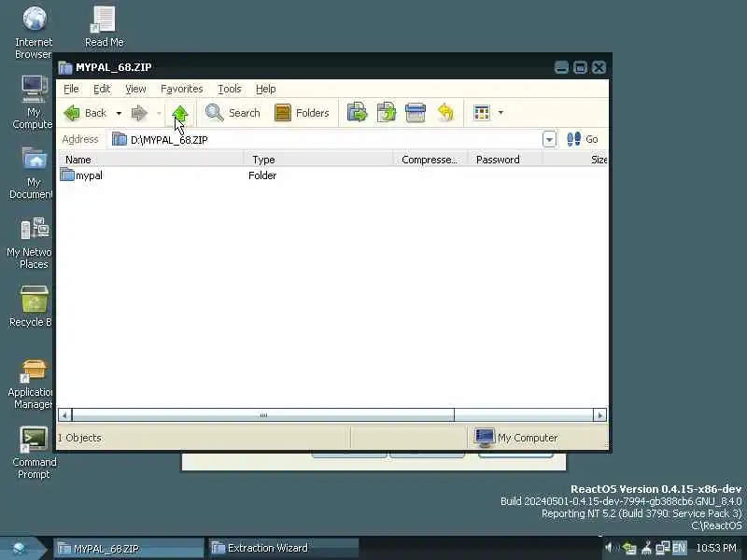Click the Move To toolbar icon
The image size is (747, 560).
click(x=357, y=113)
